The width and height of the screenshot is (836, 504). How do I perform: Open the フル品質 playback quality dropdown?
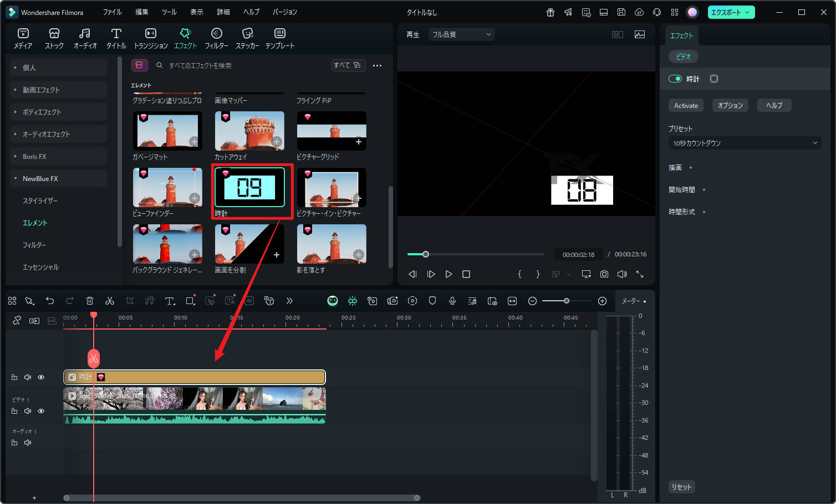(461, 34)
